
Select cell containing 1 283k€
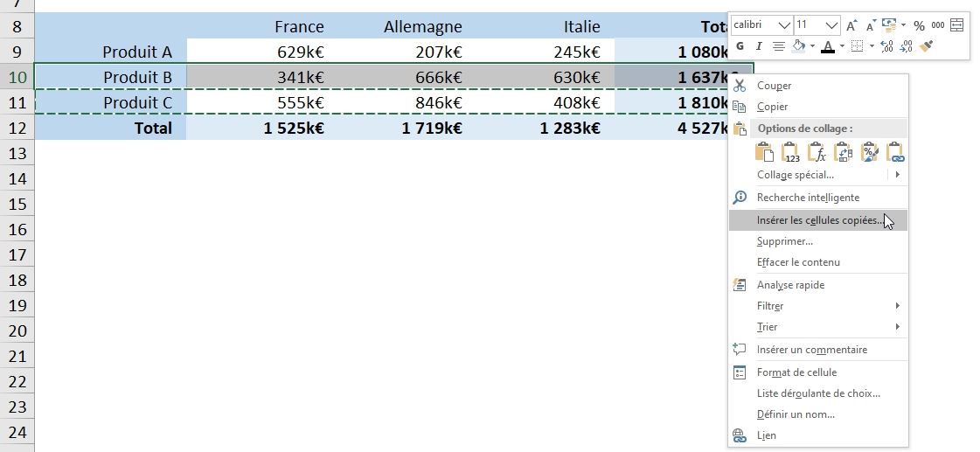[x=539, y=129]
